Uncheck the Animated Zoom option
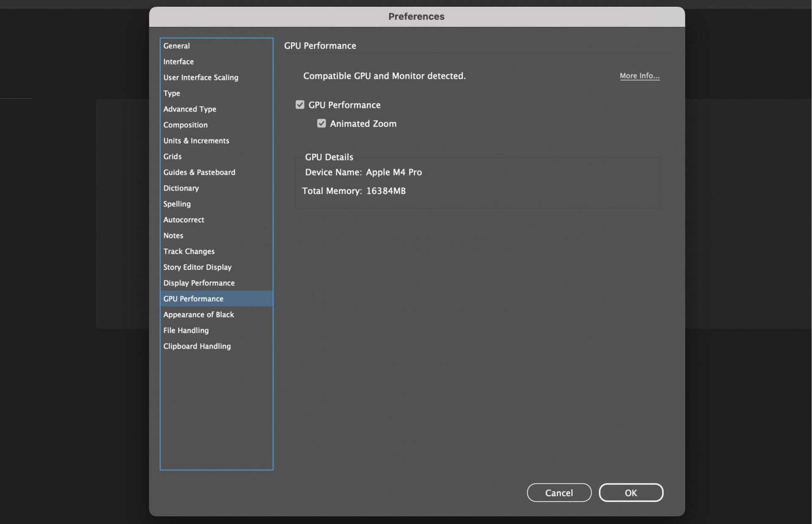The image size is (812, 524). [321, 123]
